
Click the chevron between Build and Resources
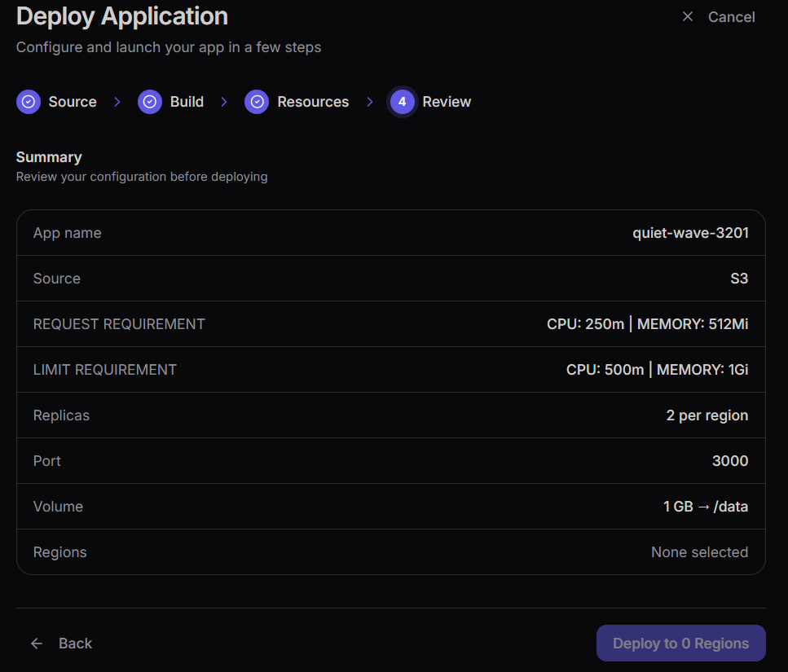(224, 102)
